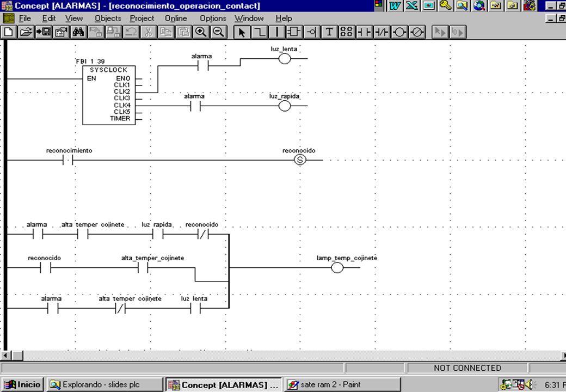566x392 pixels.
Task: Select the arrow pointer selection tool
Action: (242, 32)
